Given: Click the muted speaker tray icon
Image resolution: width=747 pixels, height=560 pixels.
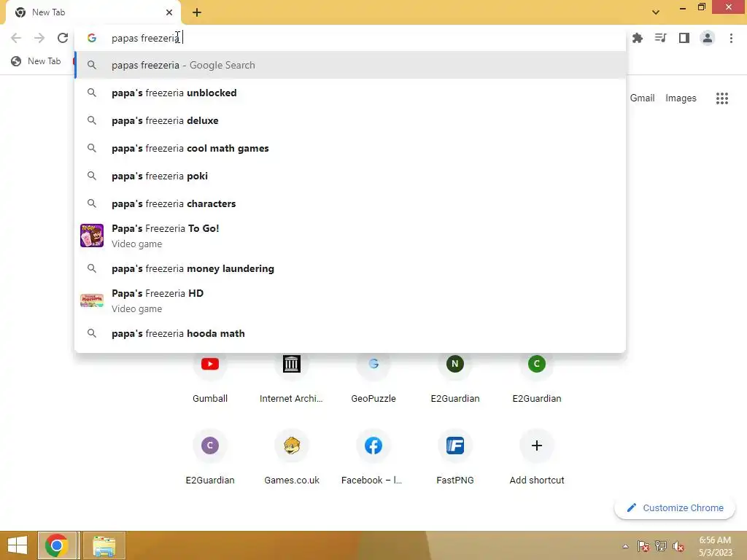Looking at the screenshot, I should 678,546.
